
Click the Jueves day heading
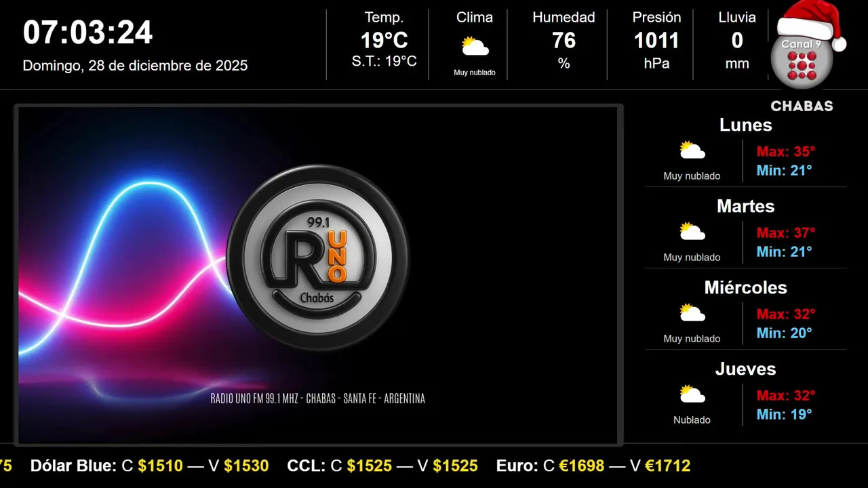pyautogui.click(x=746, y=369)
